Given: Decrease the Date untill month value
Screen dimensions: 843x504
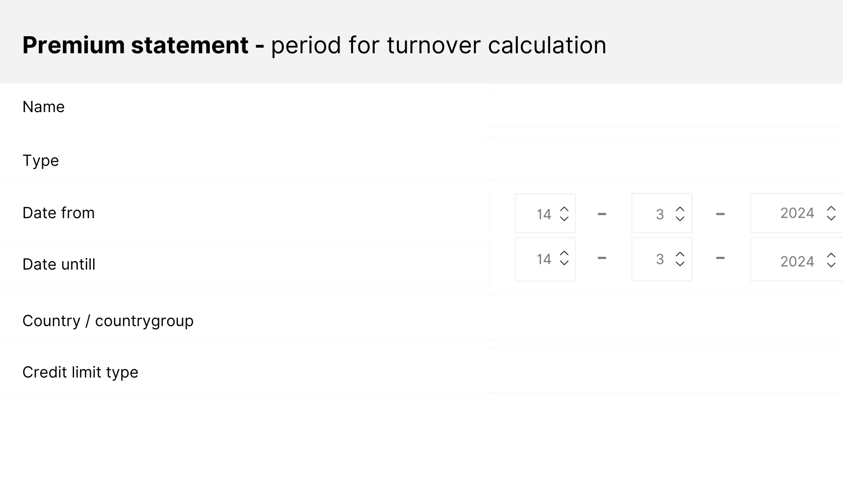Looking at the screenshot, I should [x=680, y=264].
